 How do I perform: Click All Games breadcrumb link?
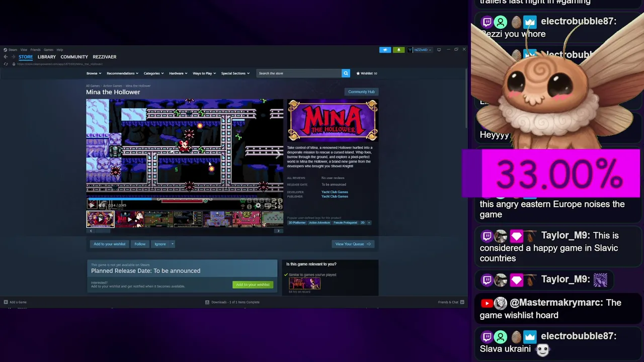tap(93, 86)
